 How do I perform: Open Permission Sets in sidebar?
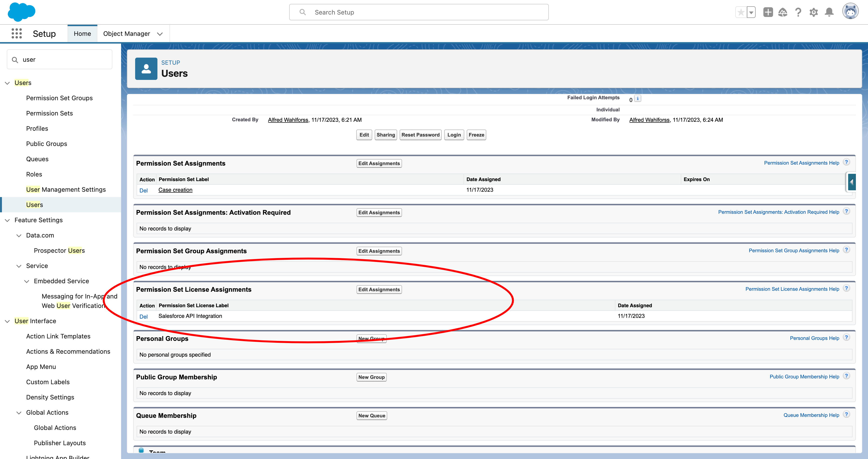[50, 114]
